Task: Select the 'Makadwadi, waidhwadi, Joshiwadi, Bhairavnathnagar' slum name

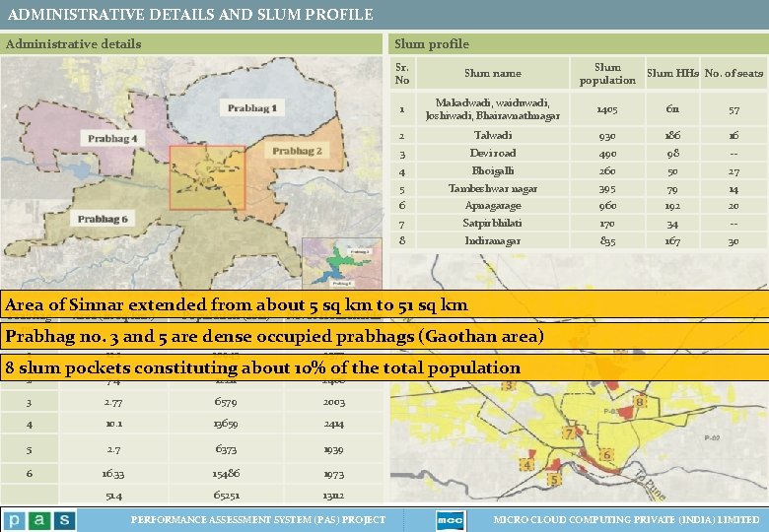Action: (493, 109)
